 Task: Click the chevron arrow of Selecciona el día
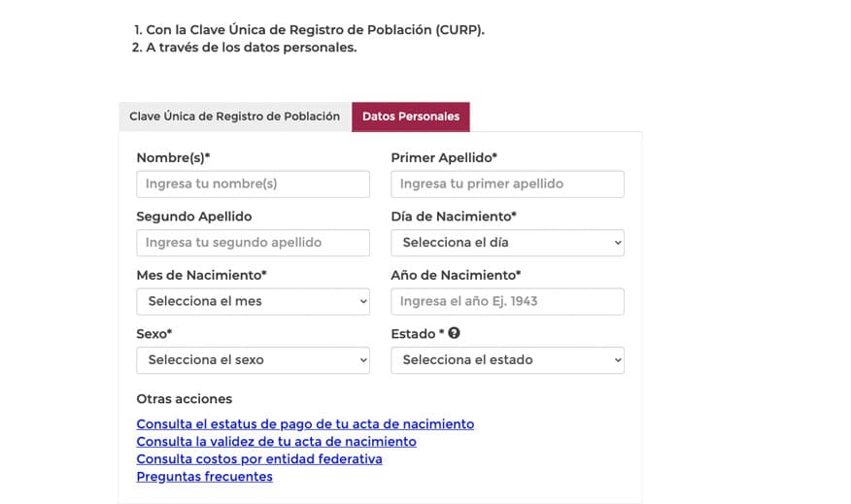click(x=618, y=243)
